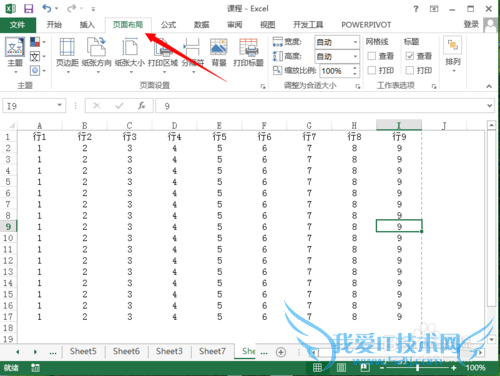The image size is (500, 376).
Task: Open Page Setup dialog launcher
Action: coord(263,86)
